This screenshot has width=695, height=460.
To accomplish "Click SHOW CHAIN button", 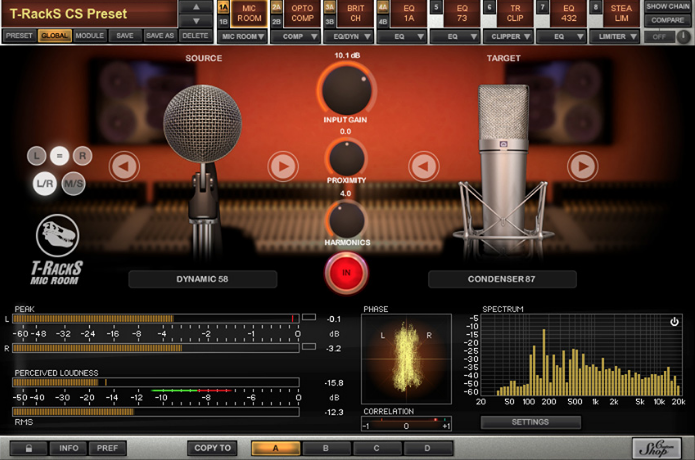I will 668,6.
